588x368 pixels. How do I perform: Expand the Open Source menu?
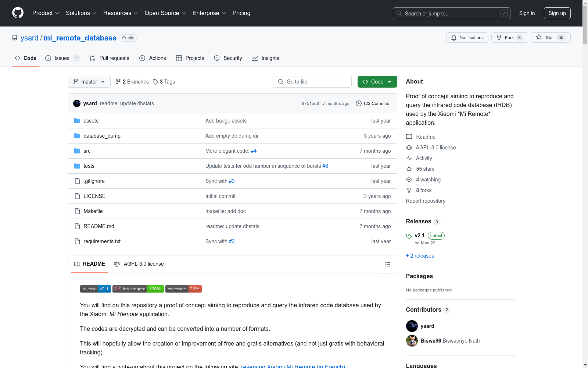click(165, 13)
